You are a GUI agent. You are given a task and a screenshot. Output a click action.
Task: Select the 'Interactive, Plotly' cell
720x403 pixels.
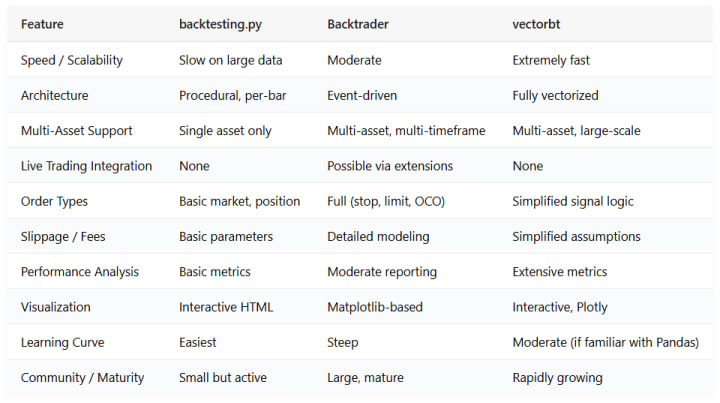pyautogui.click(x=560, y=307)
